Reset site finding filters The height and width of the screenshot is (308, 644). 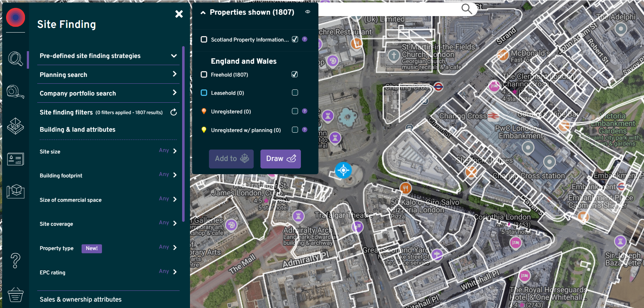[x=174, y=112]
